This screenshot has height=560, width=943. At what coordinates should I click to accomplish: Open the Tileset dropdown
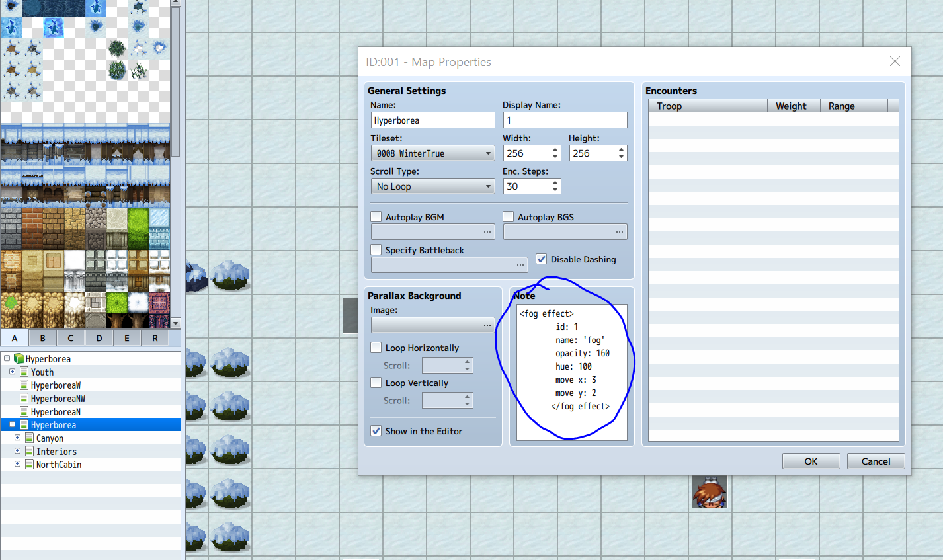pyautogui.click(x=432, y=153)
